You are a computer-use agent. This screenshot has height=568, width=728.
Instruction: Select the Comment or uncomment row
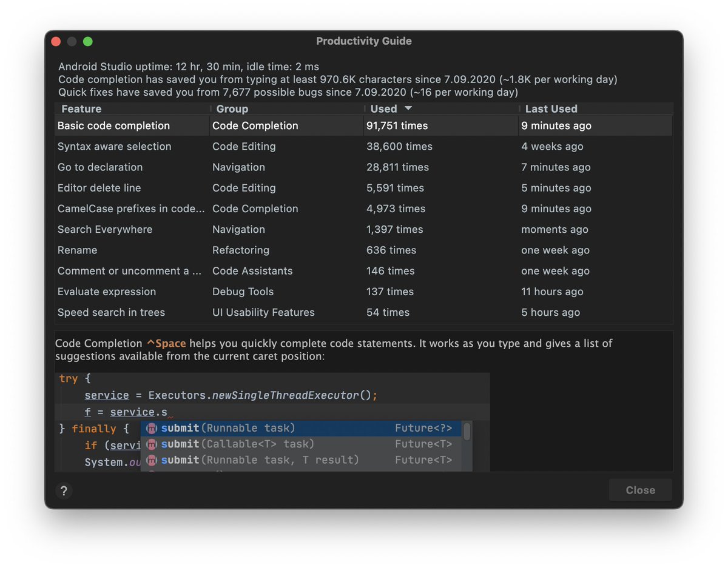pos(364,271)
